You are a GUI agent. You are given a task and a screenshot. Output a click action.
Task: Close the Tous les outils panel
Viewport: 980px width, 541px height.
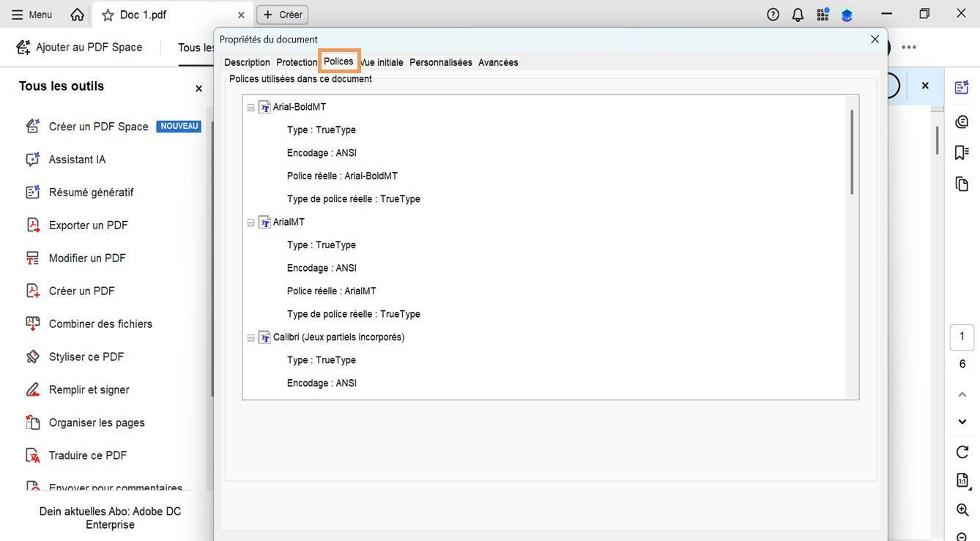pos(198,89)
